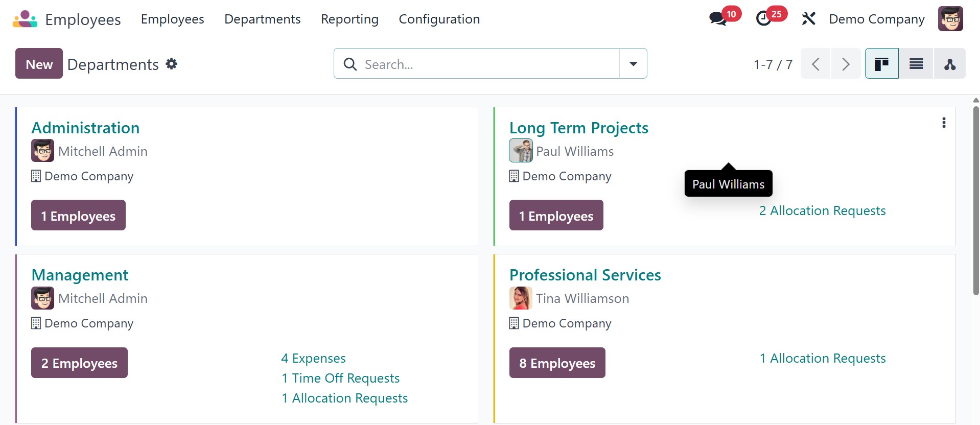
Task: Click the user avatar in the top bar
Action: point(950,19)
